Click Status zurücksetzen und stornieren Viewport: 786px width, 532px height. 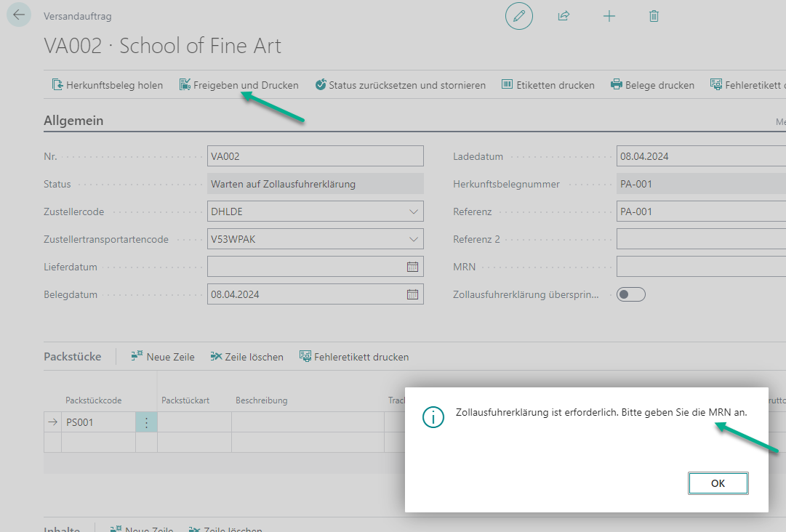click(400, 85)
